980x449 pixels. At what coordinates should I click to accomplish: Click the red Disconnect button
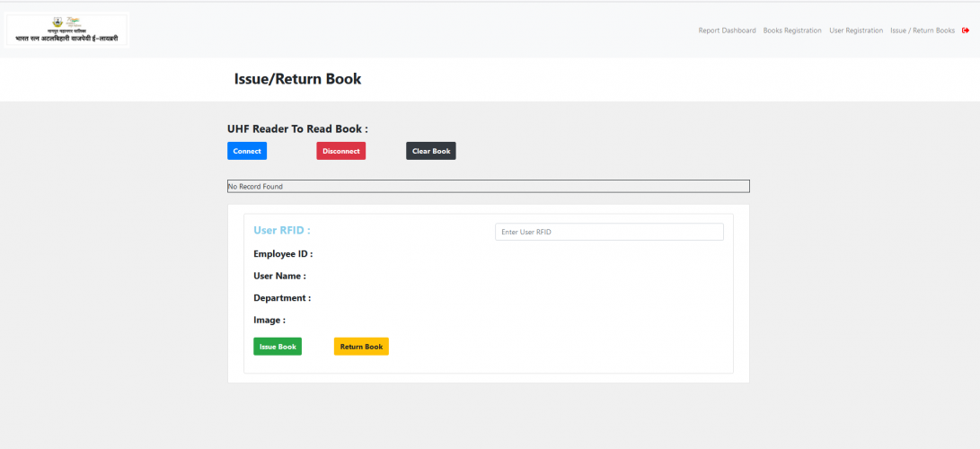point(340,151)
